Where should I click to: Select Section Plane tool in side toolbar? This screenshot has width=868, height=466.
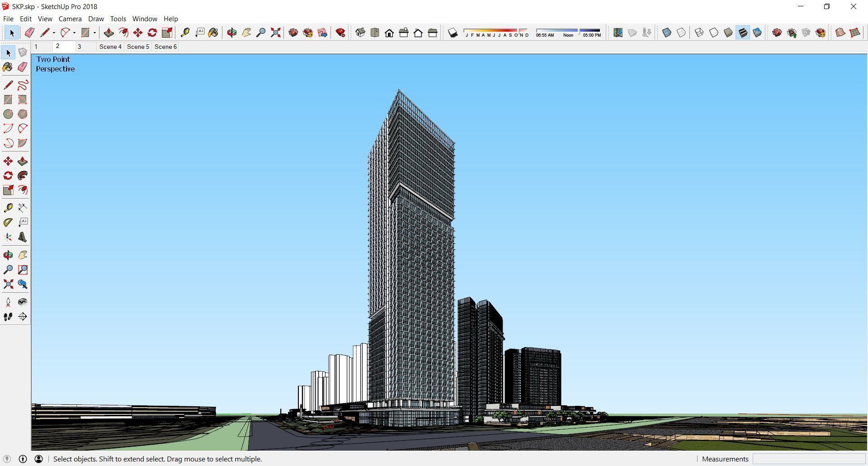point(23,317)
